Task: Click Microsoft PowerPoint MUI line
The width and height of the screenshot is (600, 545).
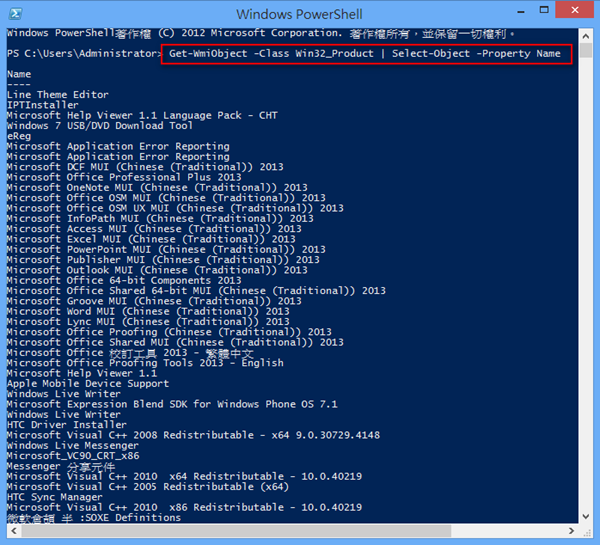Action: tap(166, 250)
